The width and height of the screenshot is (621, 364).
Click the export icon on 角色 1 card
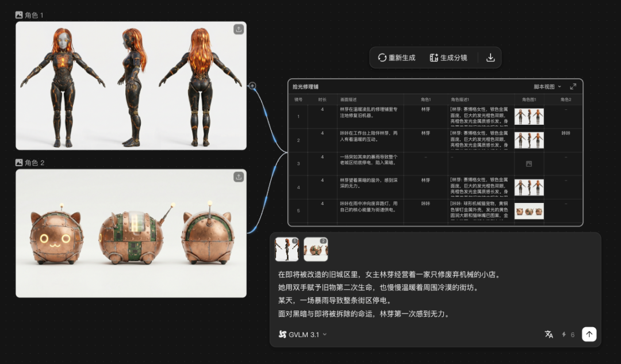click(x=237, y=29)
